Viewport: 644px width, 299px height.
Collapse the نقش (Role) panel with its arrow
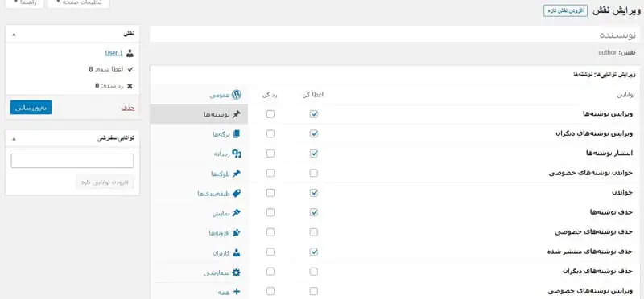tap(14, 35)
